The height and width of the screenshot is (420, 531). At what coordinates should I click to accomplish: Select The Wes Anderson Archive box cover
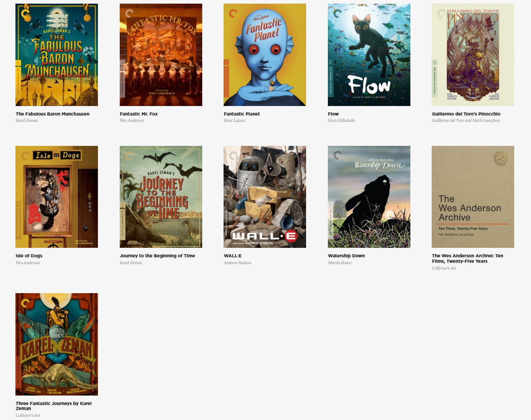(473, 197)
